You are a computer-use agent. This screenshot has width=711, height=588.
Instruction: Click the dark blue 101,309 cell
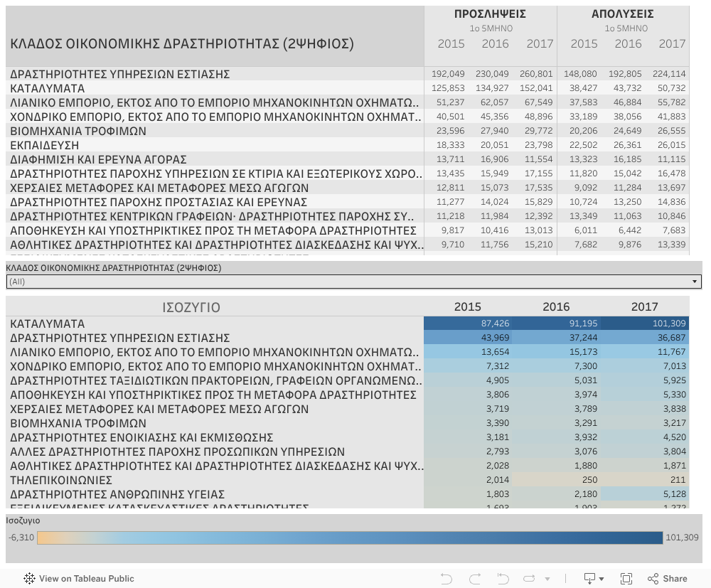click(x=644, y=324)
